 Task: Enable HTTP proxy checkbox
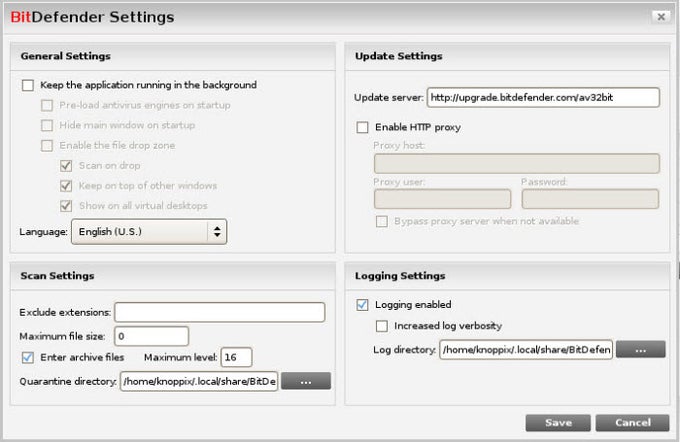tap(363, 128)
